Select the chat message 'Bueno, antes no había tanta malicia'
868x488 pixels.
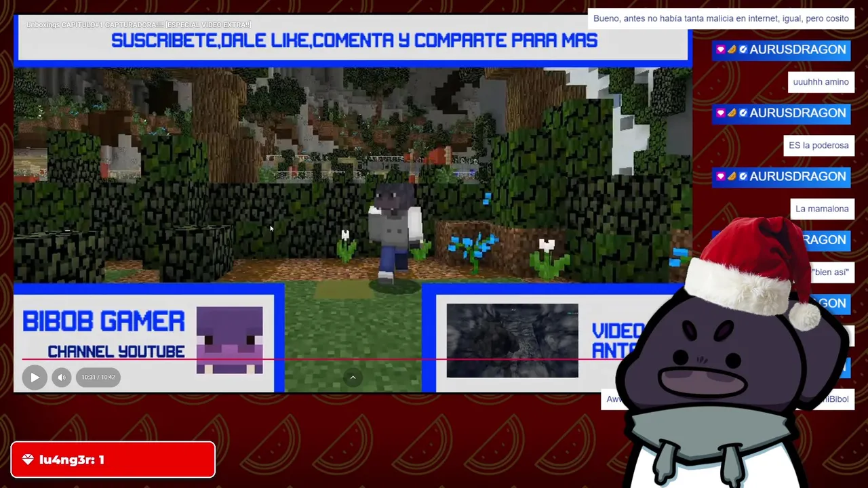721,18
